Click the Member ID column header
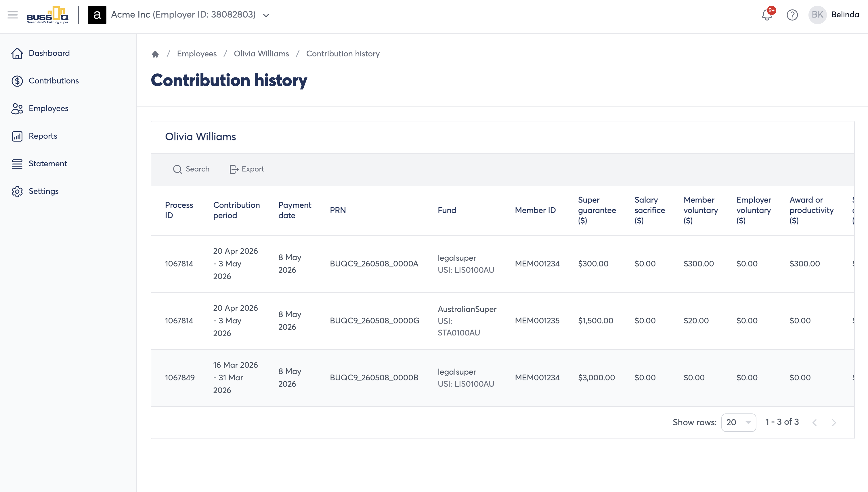This screenshot has width=868, height=492. pos(535,210)
